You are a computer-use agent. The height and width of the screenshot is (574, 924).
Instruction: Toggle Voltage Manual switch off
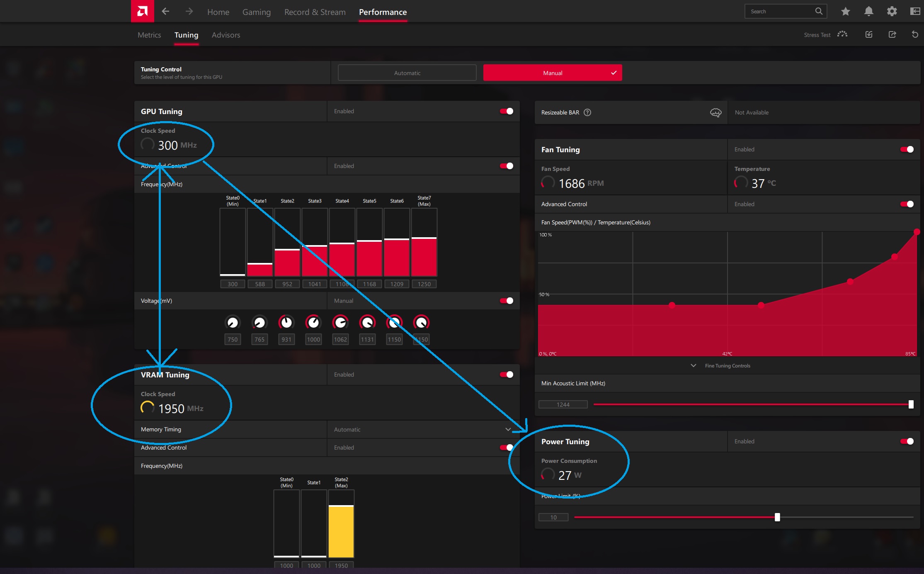click(x=506, y=301)
